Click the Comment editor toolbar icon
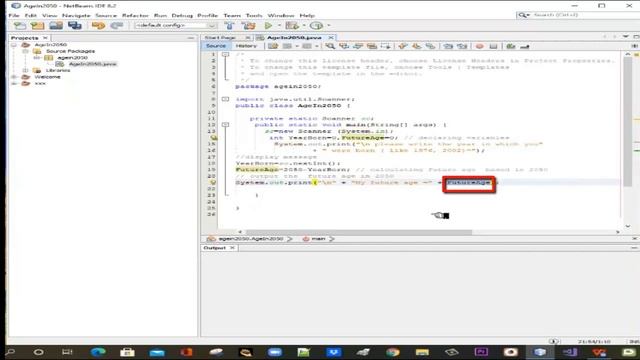Image resolution: width=640 pixels, height=360 pixels. [511, 46]
